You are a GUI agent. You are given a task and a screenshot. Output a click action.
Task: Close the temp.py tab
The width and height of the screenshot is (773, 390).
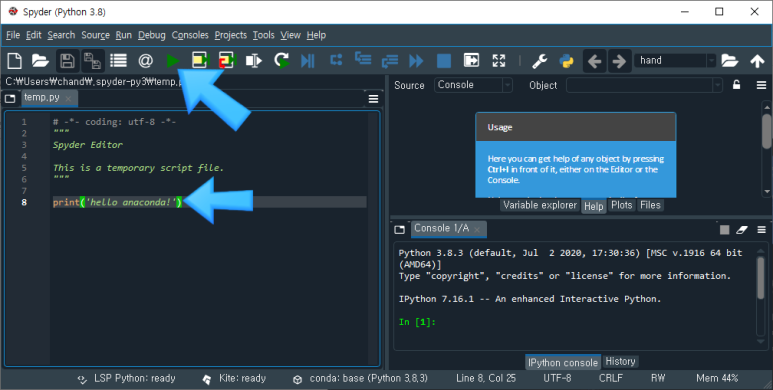click(69, 99)
